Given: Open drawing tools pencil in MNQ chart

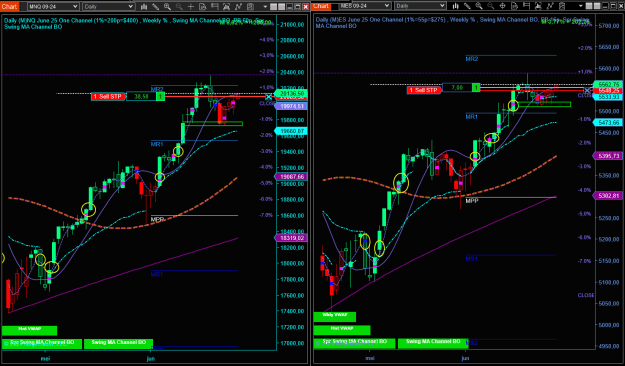Looking at the screenshot, I should coord(155,7).
